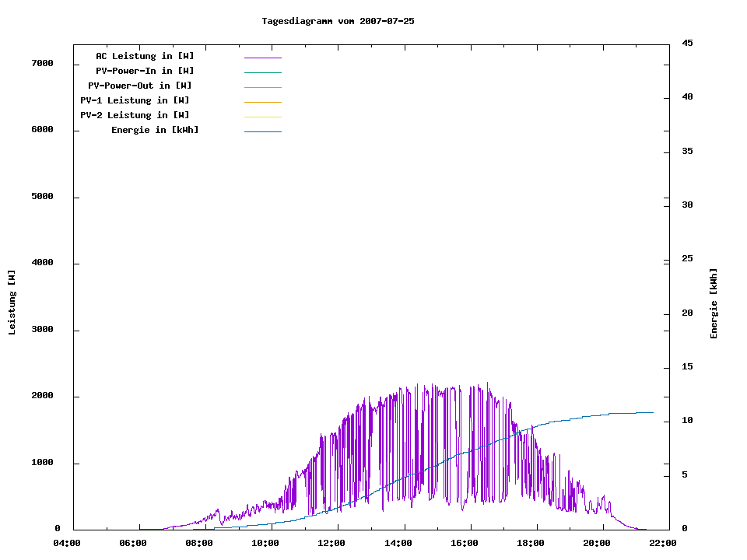The width and height of the screenshot is (747, 560).
Task: Click the 12:00 time axis label
Action: (x=332, y=544)
